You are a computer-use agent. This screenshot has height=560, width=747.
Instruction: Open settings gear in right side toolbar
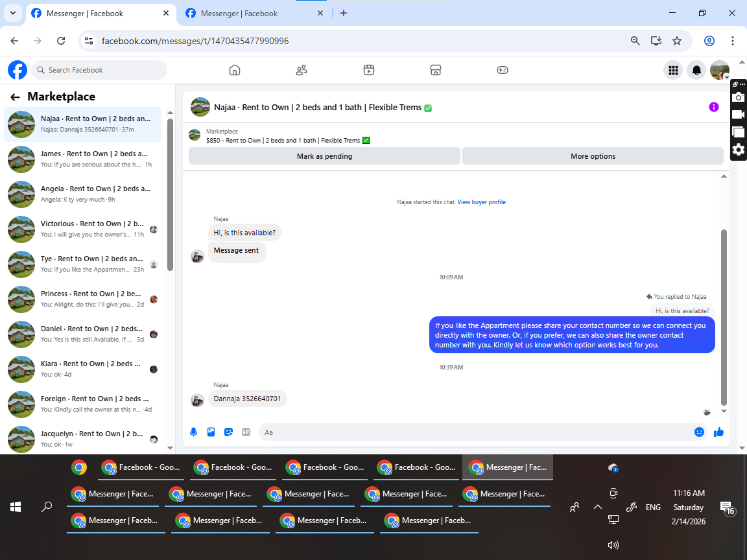738,150
